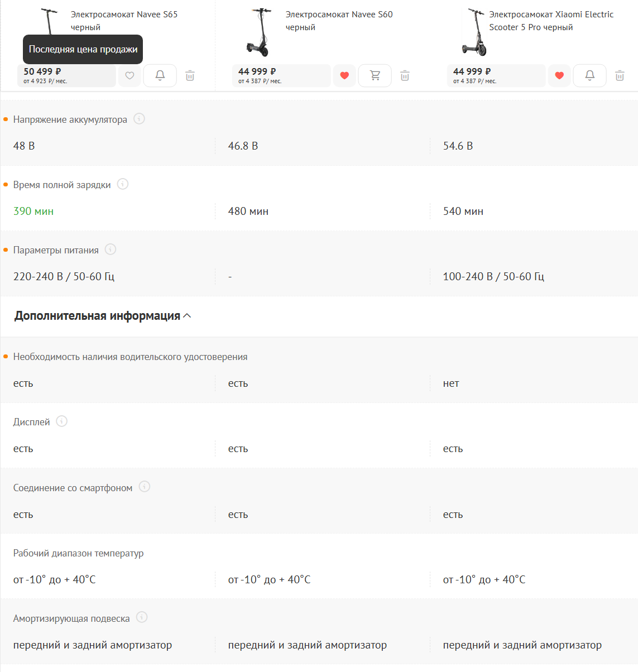Open info icon next to Параметры питания
This screenshot has width=638, height=672.
click(x=111, y=249)
